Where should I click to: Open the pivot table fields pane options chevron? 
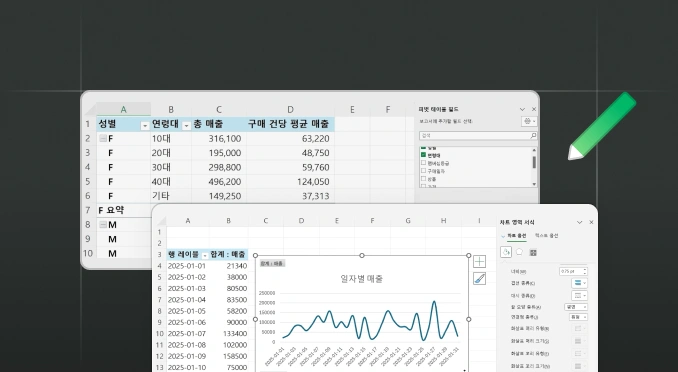click(x=522, y=109)
